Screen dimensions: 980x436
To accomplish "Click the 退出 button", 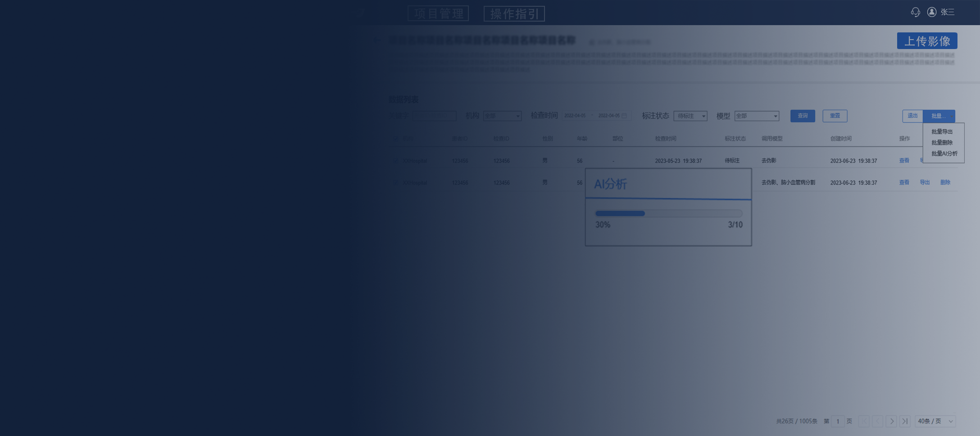I will (x=913, y=116).
